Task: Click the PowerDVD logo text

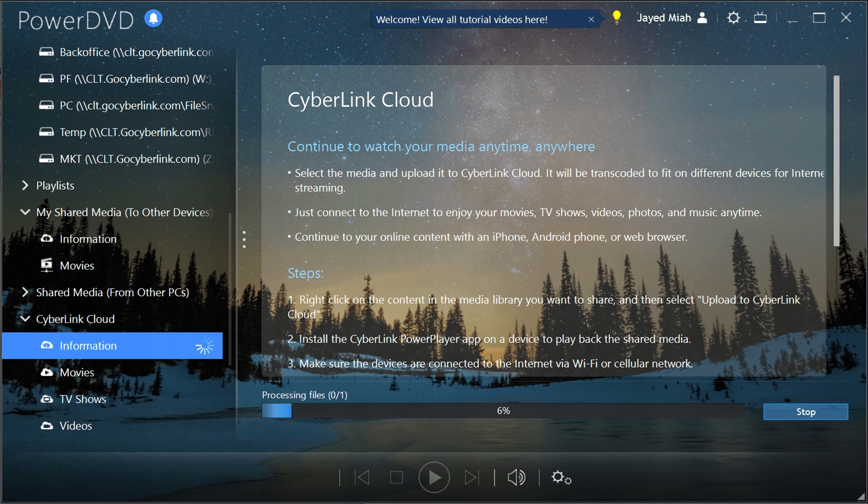Action: (x=76, y=20)
